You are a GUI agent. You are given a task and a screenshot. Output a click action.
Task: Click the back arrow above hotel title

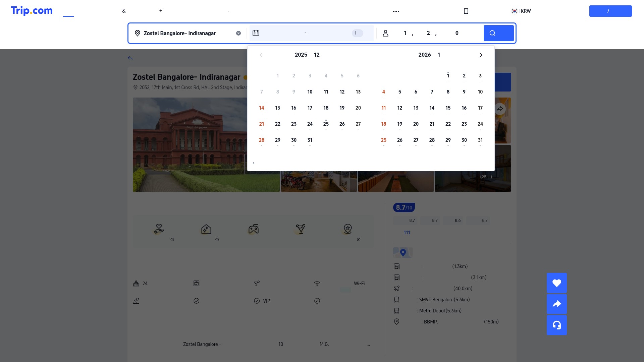tap(130, 58)
